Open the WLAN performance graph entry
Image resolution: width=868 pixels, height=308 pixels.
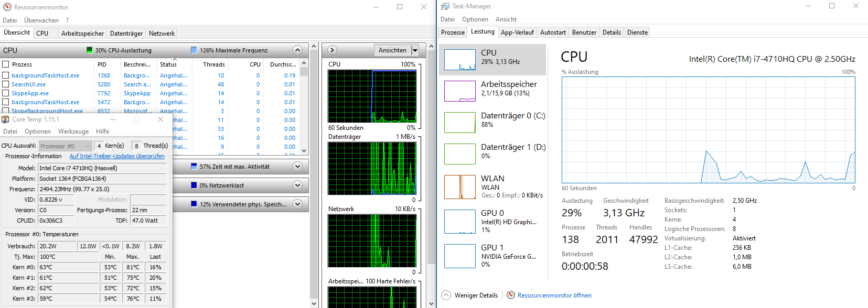459,187
